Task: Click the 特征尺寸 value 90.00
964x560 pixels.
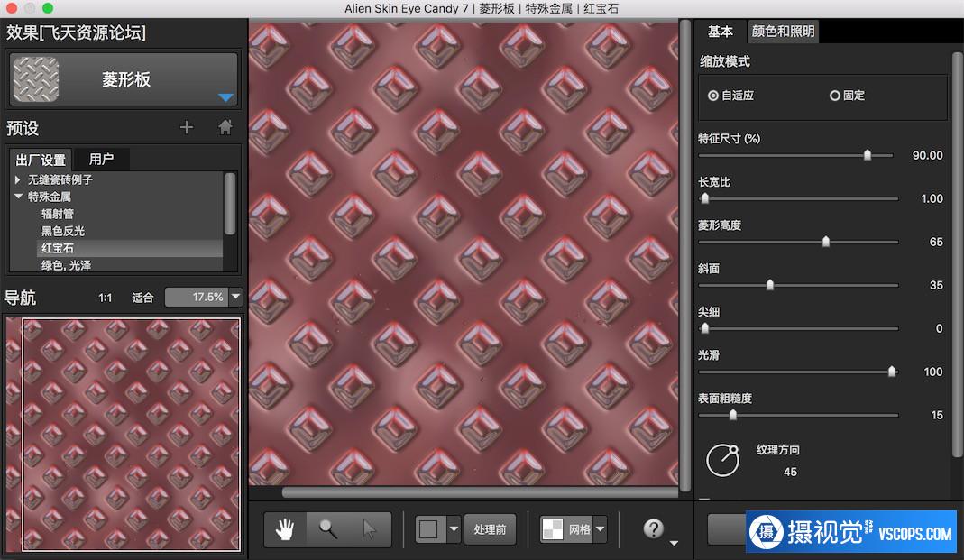Action: (927, 155)
